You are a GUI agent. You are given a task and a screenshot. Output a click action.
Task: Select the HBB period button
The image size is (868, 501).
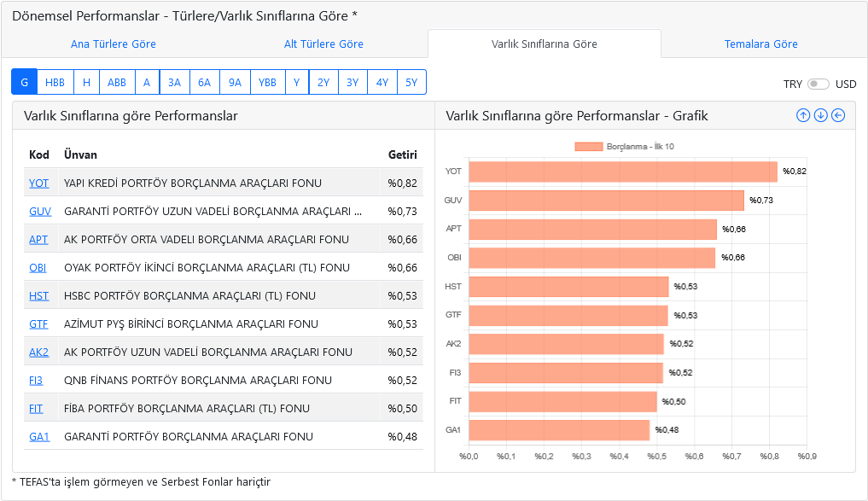point(55,81)
